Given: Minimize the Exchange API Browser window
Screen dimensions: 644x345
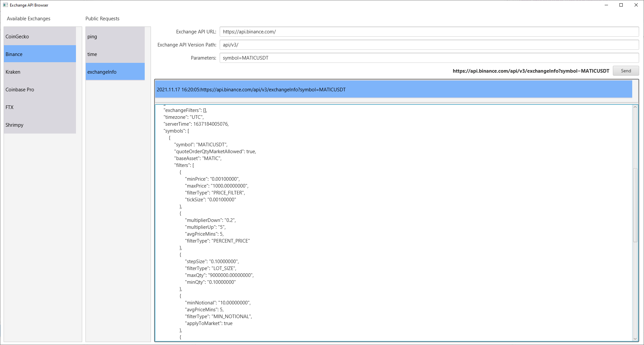Looking at the screenshot, I should pos(606,5).
